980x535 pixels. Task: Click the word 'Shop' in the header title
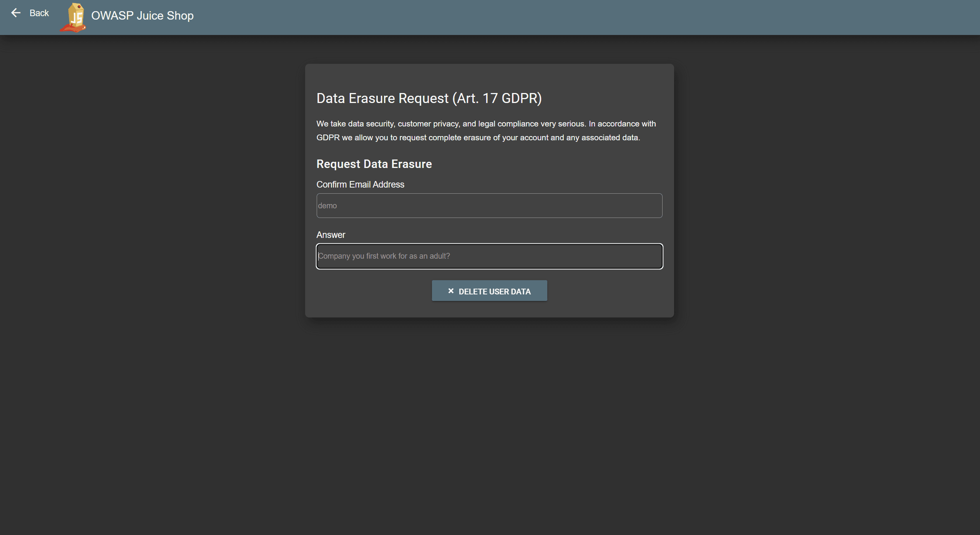(180, 16)
